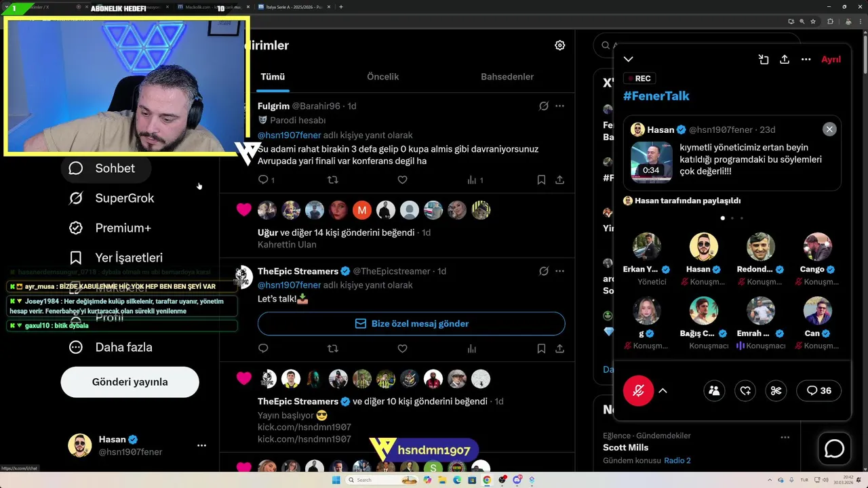Viewport: 868px width, 488px height.
Task: Open the space participants list icon
Action: pyautogui.click(x=714, y=390)
